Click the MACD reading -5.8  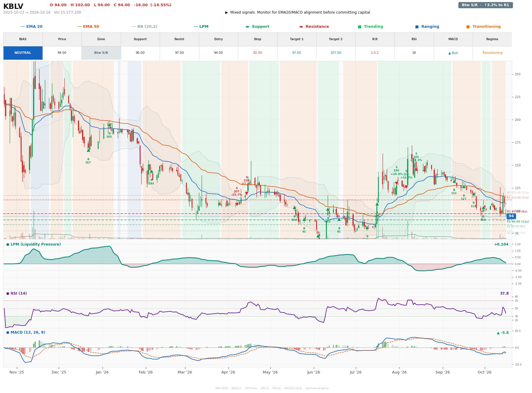(503, 333)
